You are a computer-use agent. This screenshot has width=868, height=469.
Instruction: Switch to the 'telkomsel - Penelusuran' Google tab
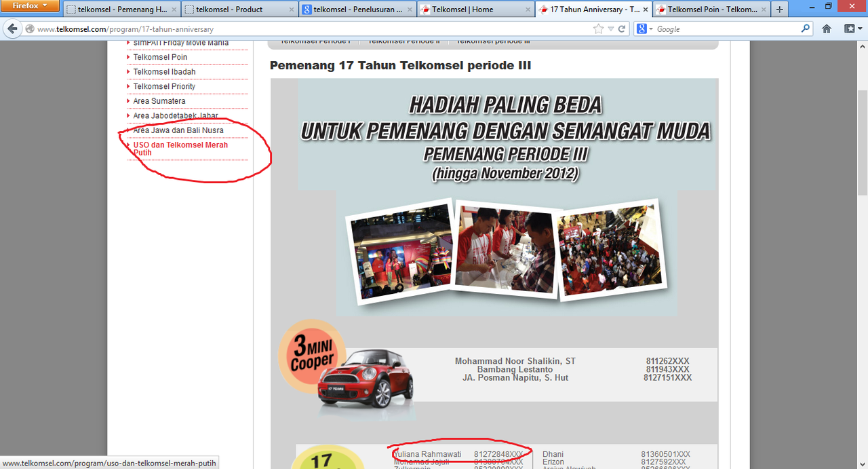pos(357,10)
